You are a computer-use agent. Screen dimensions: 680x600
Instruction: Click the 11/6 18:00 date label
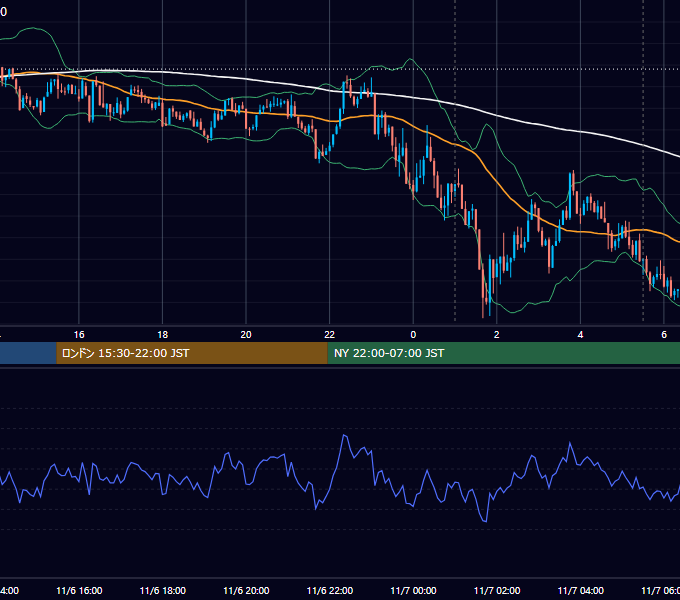tap(163, 590)
